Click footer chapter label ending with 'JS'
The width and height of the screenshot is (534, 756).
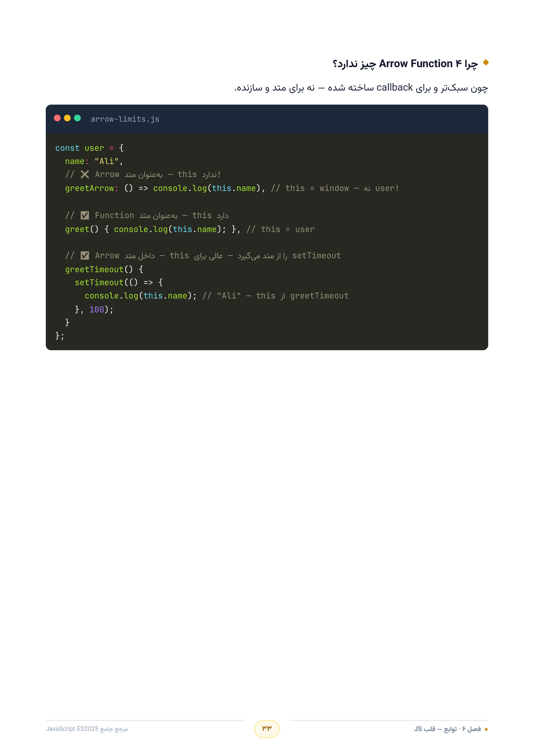coord(447,729)
